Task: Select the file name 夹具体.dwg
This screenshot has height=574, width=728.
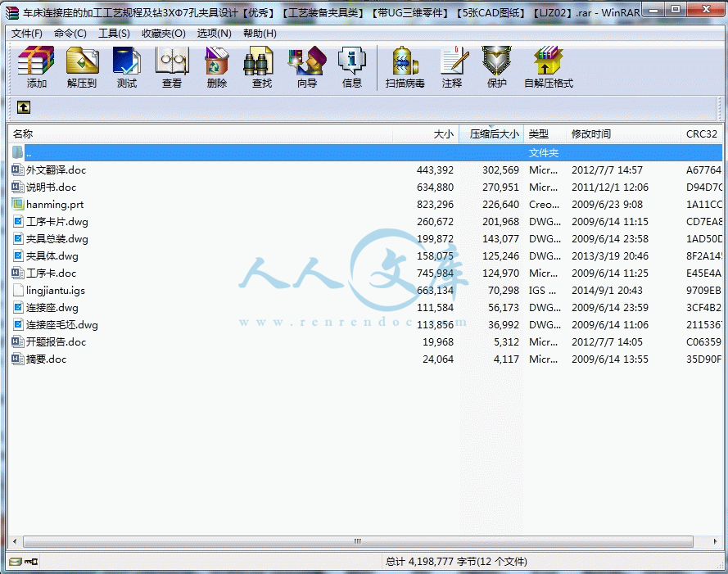Action: coord(52,256)
